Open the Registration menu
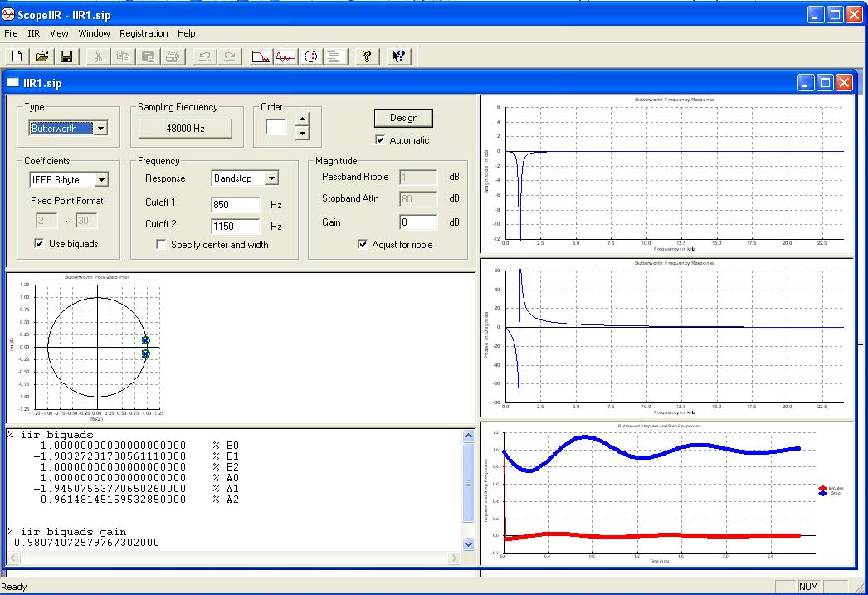Viewport: 868px width, 595px height. click(x=144, y=33)
